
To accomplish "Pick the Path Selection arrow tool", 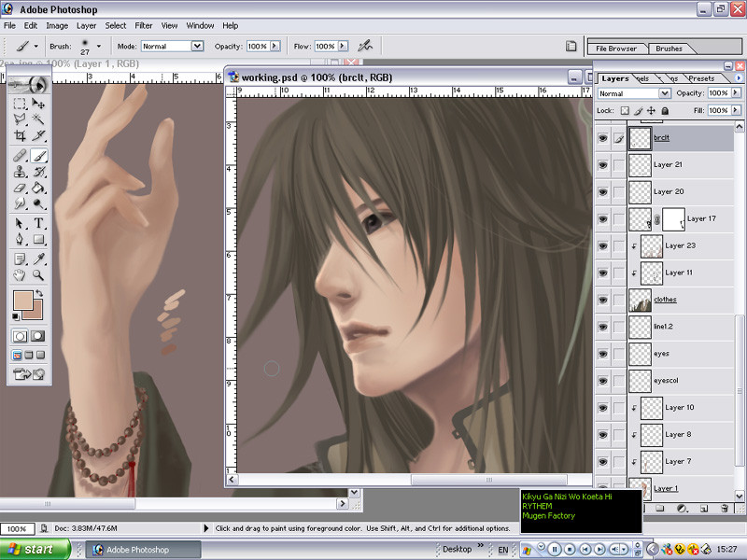I will (x=20, y=223).
